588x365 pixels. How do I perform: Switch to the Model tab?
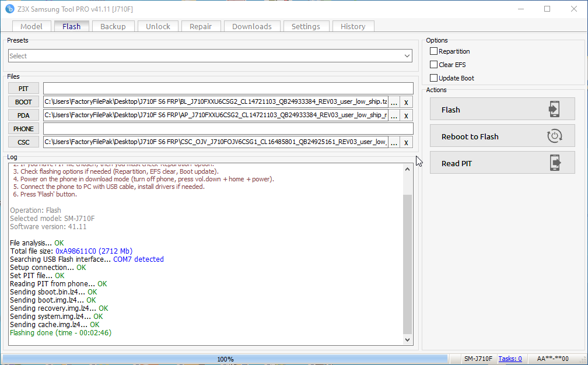[x=32, y=26]
